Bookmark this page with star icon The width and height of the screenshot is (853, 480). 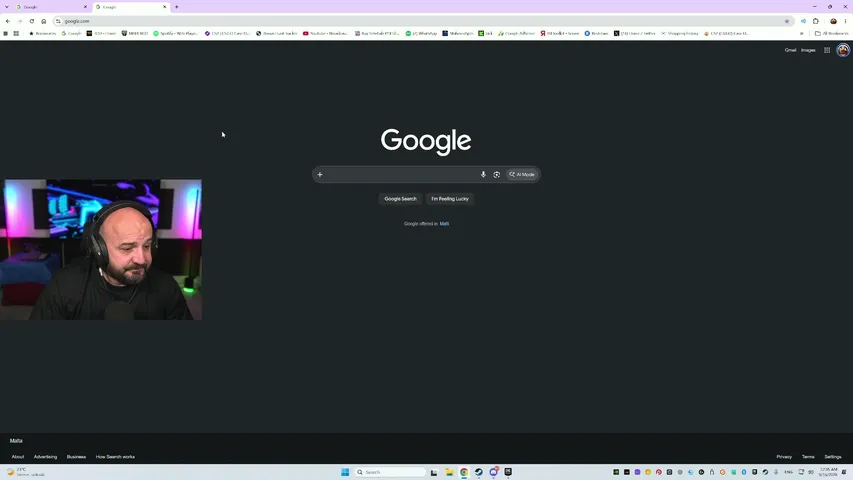[787, 21]
